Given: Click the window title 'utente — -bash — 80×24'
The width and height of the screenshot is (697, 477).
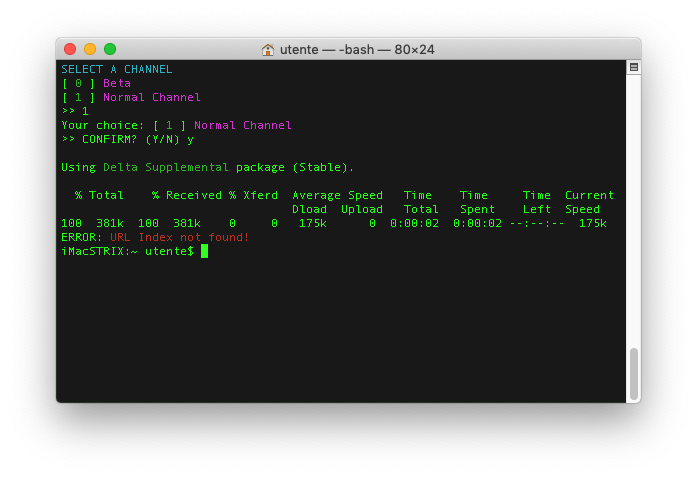Looking at the screenshot, I should pyautogui.click(x=357, y=49).
